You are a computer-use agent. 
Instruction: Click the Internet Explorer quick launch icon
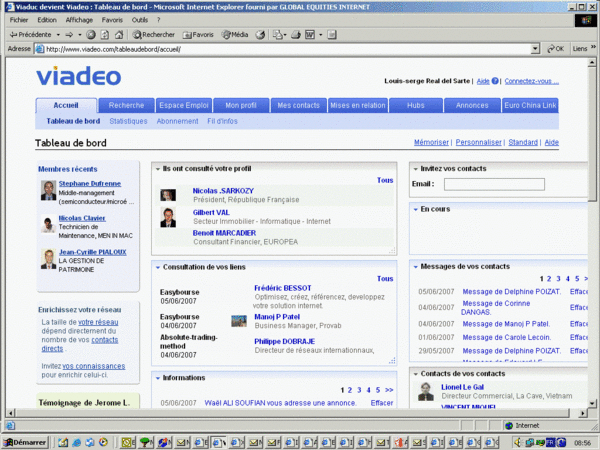point(77,442)
